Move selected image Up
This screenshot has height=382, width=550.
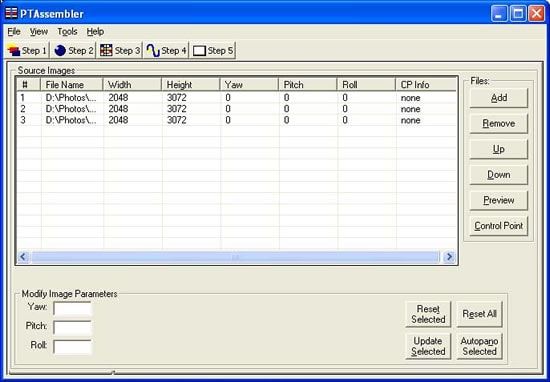coord(498,149)
